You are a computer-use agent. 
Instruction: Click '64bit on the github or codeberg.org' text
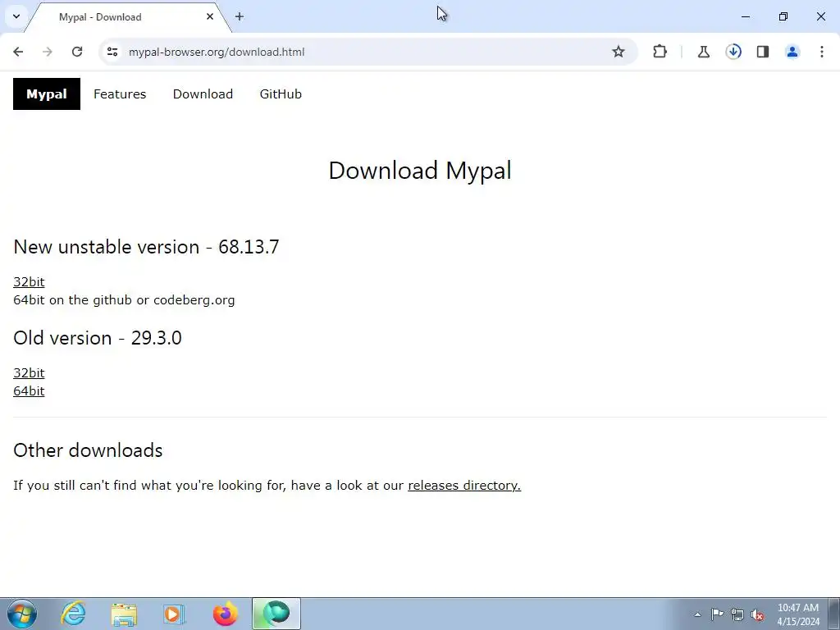[x=125, y=300]
